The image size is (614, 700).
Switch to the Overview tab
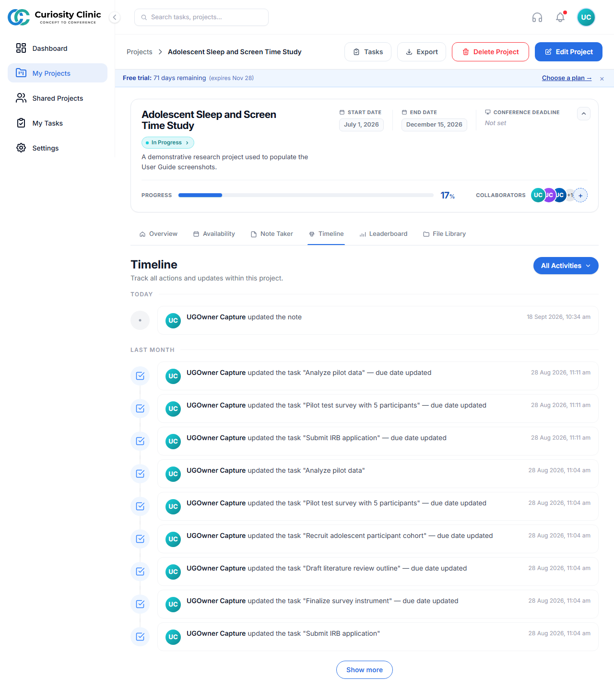[x=158, y=234]
